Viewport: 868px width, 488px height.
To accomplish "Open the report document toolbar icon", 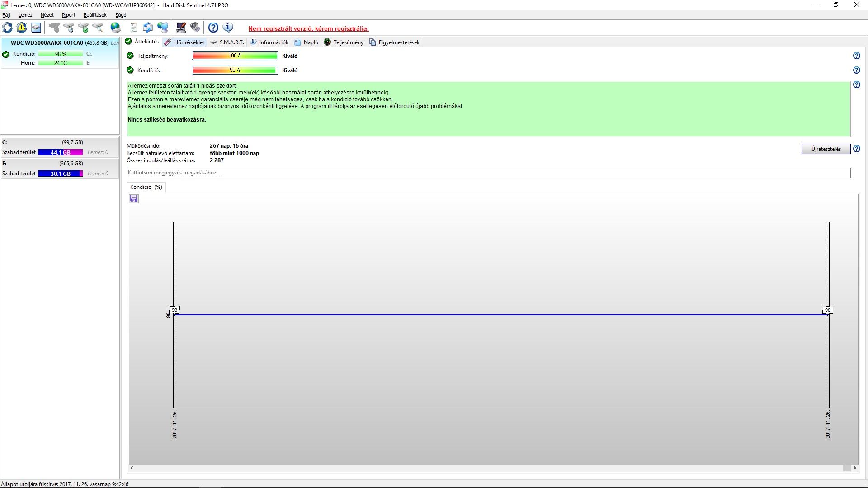I will (133, 28).
